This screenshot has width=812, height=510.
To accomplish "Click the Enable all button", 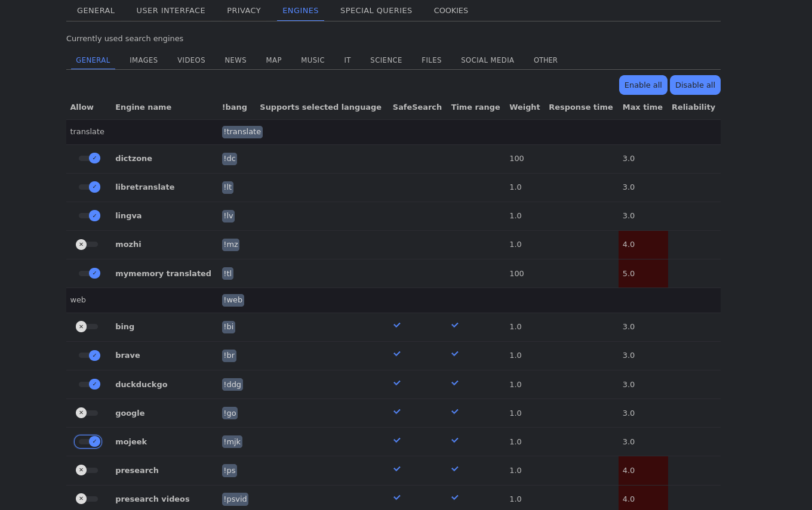I will (643, 85).
